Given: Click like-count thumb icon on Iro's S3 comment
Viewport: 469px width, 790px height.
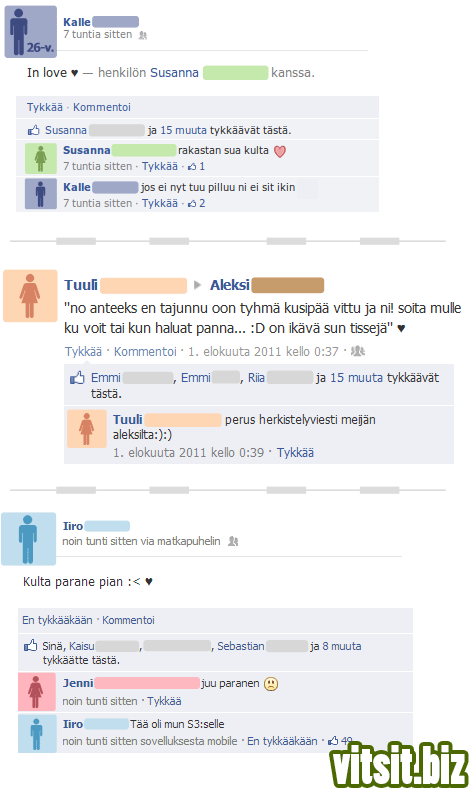Looking at the screenshot, I should (333, 741).
